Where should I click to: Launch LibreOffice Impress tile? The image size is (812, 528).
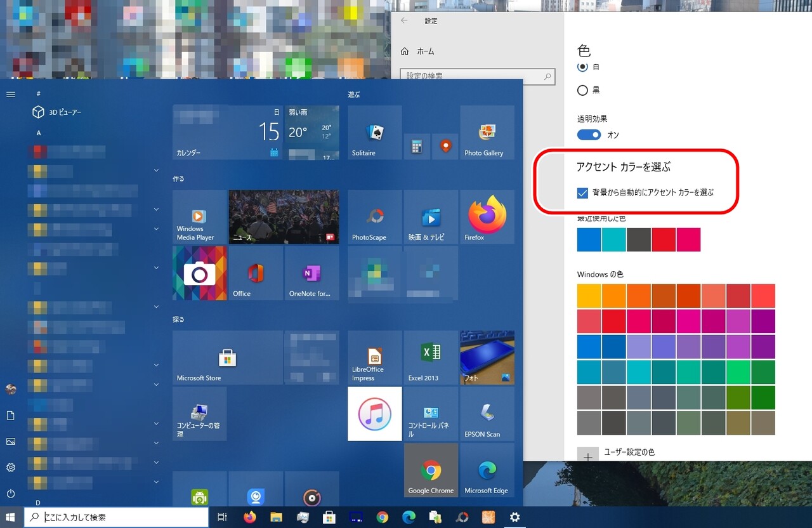click(x=375, y=358)
